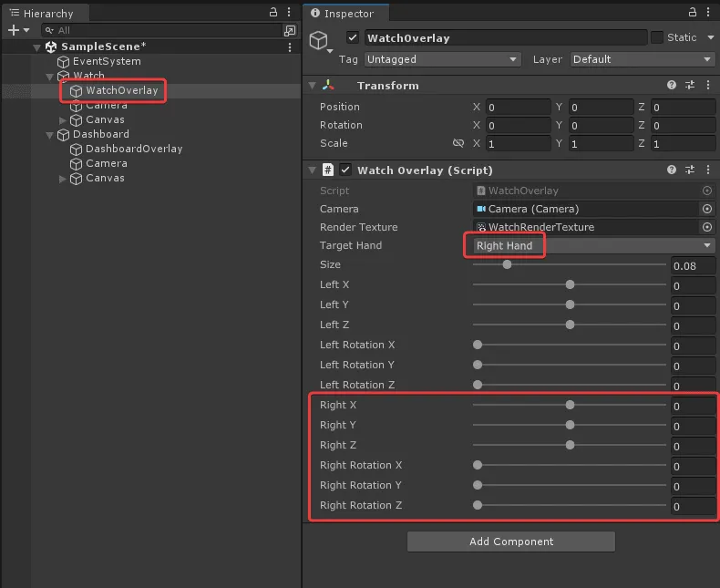Switch to the Hierarchy tab
The image size is (720, 588).
point(45,14)
